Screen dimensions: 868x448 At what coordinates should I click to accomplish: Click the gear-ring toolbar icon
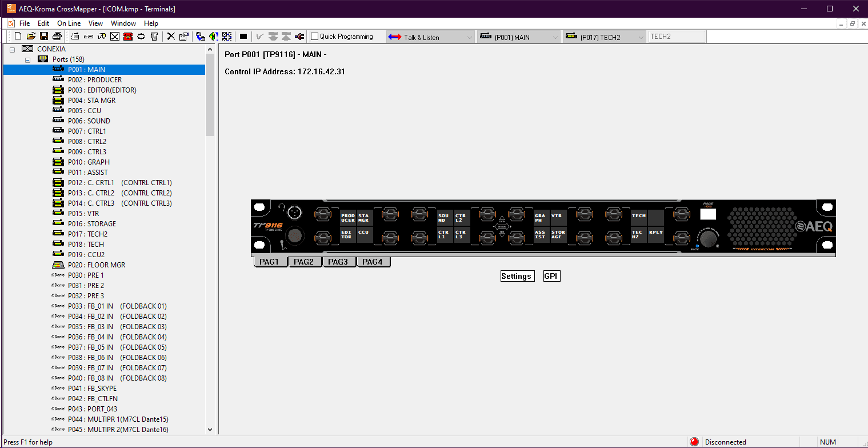click(x=141, y=37)
